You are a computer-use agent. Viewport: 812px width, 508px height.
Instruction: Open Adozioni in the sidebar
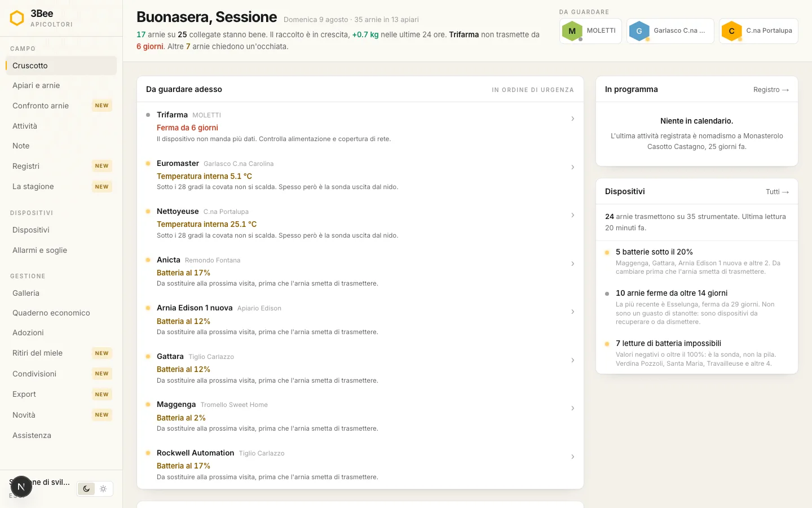61,332
